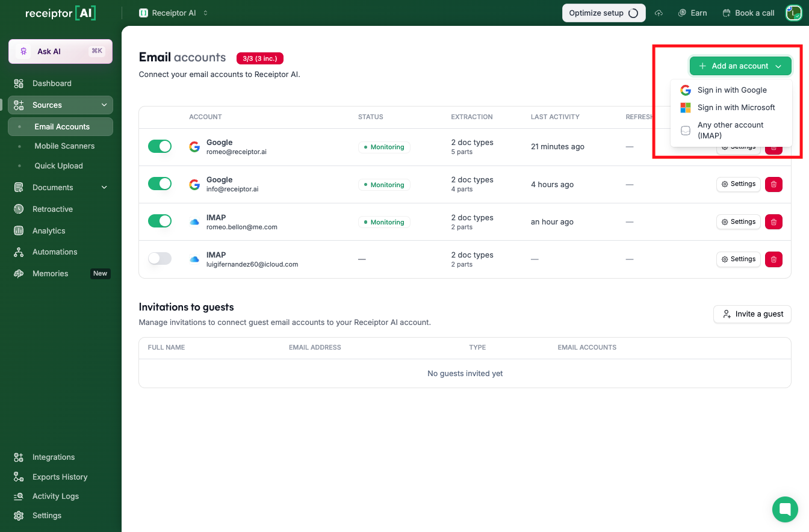The width and height of the screenshot is (809, 532).
Task: Open Settings for luigifernandez60@icloud.com
Action: (739, 259)
